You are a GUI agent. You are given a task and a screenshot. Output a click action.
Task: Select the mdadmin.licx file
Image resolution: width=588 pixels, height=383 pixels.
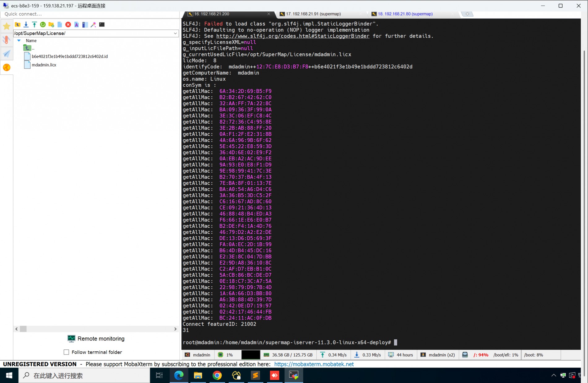tap(44, 65)
